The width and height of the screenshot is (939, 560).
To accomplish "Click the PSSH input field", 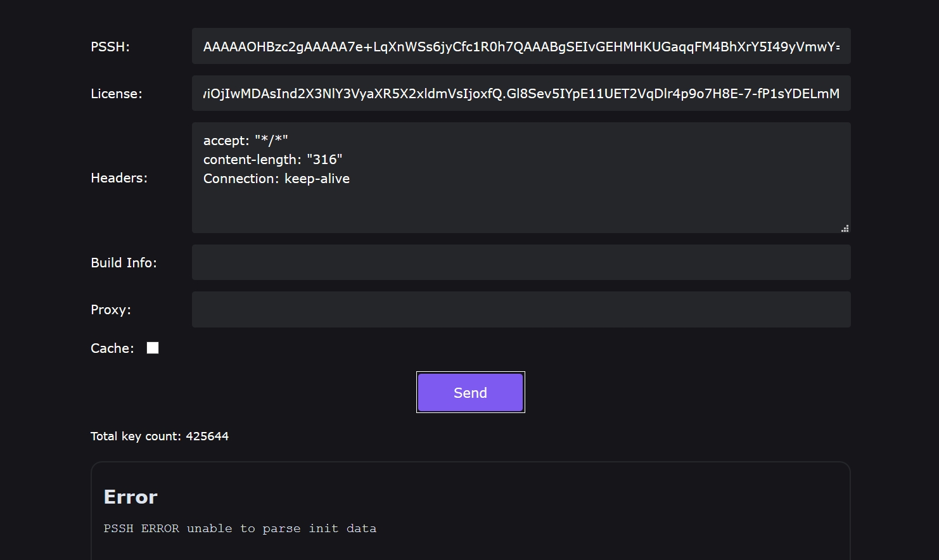I will (521, 46).
